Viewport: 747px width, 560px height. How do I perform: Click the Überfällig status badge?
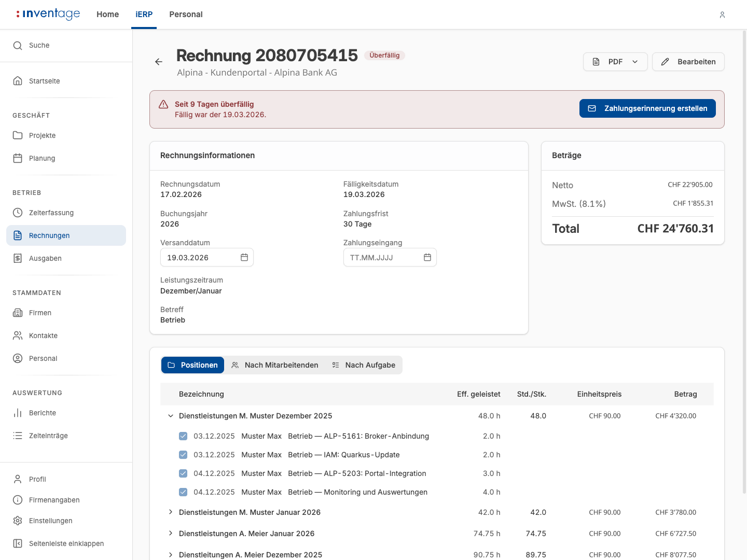click(x=384, y=55)
